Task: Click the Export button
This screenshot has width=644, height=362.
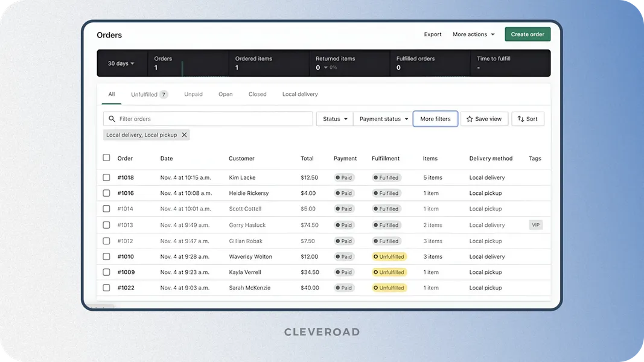Action: (433, 34)
